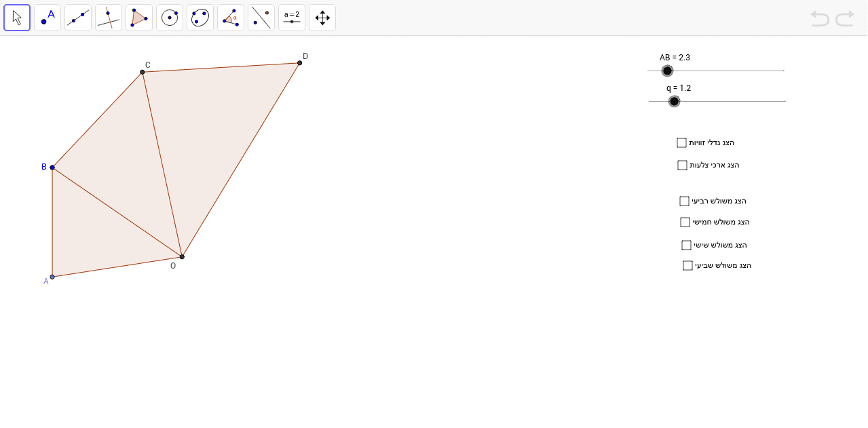Click the q slider handle
This screenshot has width=868, height=428.
coord(674,101)
